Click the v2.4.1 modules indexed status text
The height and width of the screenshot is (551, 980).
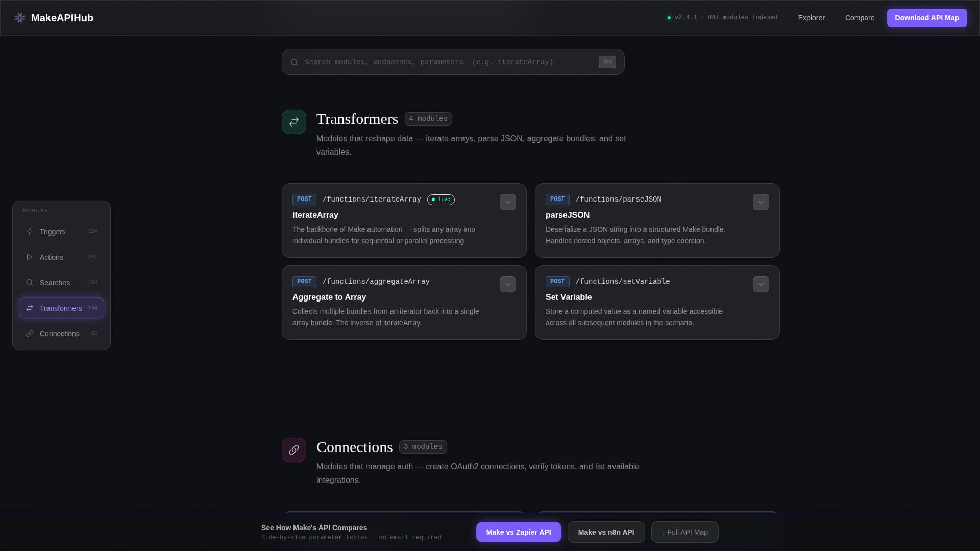726,18
